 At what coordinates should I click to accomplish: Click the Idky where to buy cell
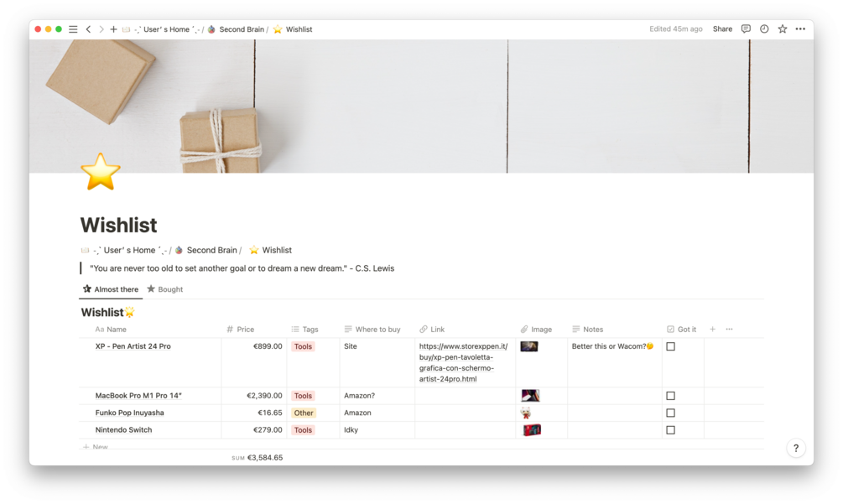click(x=377, y=430)
